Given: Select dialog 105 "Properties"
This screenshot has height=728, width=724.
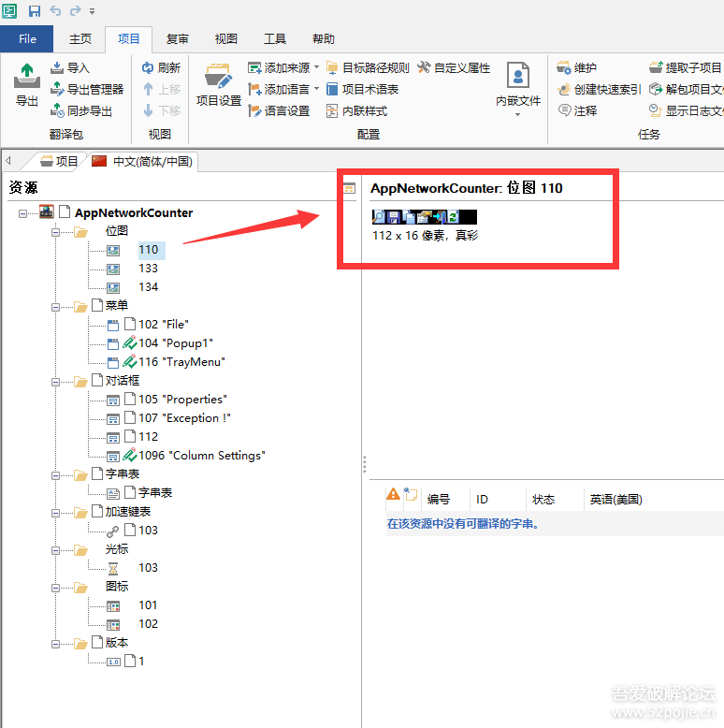Looking at the screenshot, I should coord(182,400).
